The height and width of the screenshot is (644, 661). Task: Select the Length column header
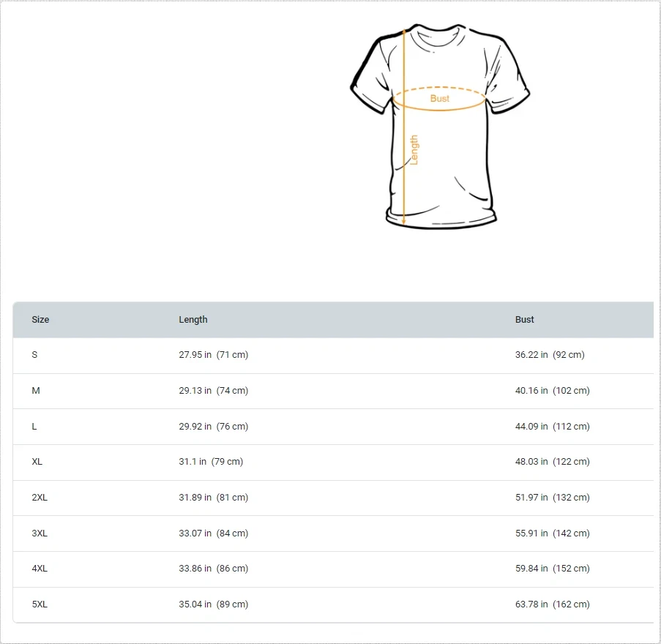(193, 320)
